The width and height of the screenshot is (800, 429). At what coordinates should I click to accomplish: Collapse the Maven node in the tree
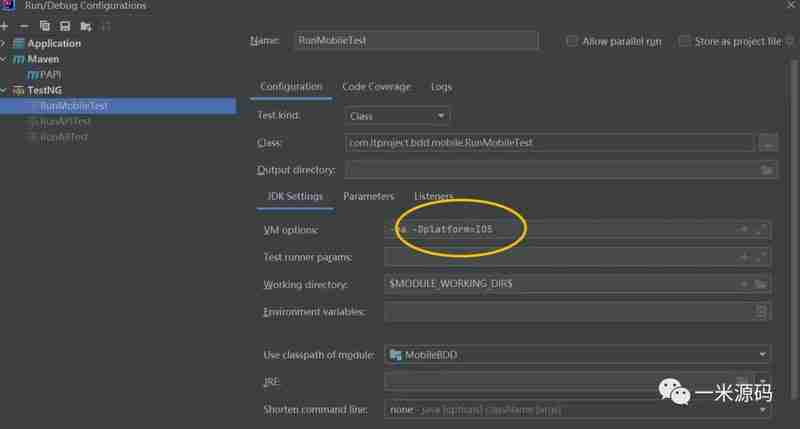(3, 59)
